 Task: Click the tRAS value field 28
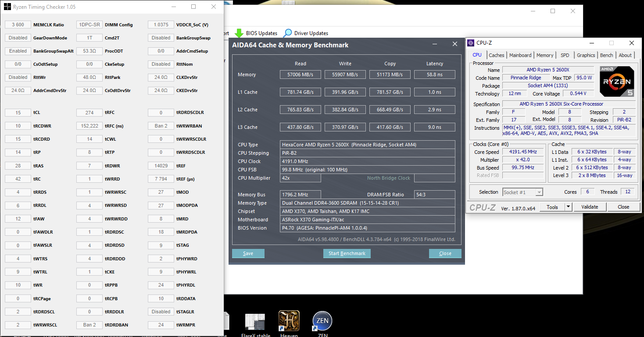click(18, 166)
